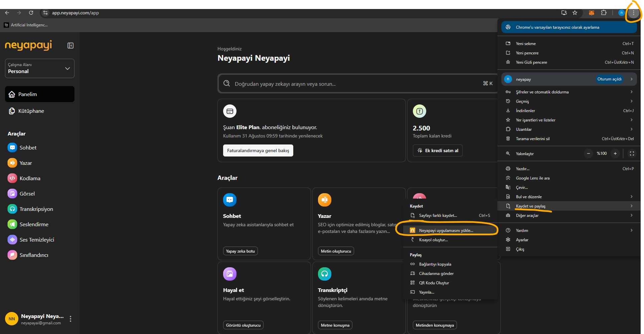
Task: Click install app icon in address bar
Action: [x=564, y=13]
